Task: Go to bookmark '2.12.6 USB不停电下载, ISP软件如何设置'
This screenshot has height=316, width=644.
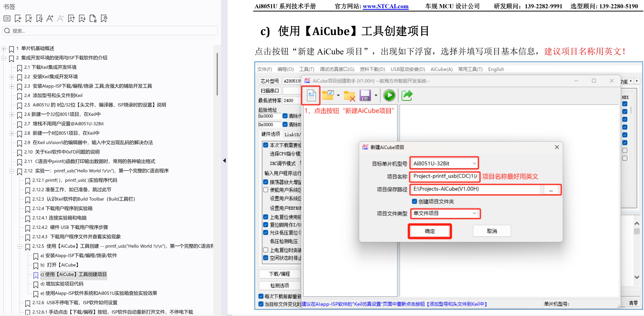Action: pyautogui.click(x=75, y=303)
